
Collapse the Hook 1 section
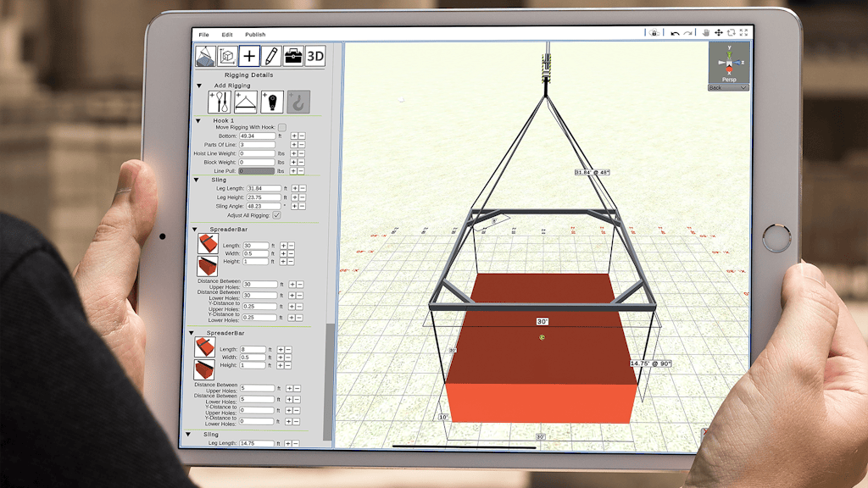coord(198,121)
